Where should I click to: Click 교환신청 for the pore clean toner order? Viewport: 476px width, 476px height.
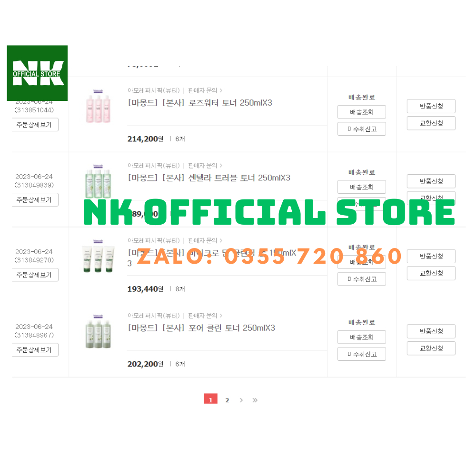pos(431,348)
